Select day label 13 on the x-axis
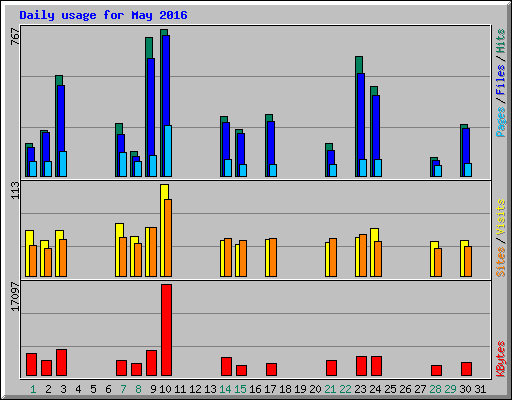The height and width of the screenshot is (400, 512). coord(210,389)
